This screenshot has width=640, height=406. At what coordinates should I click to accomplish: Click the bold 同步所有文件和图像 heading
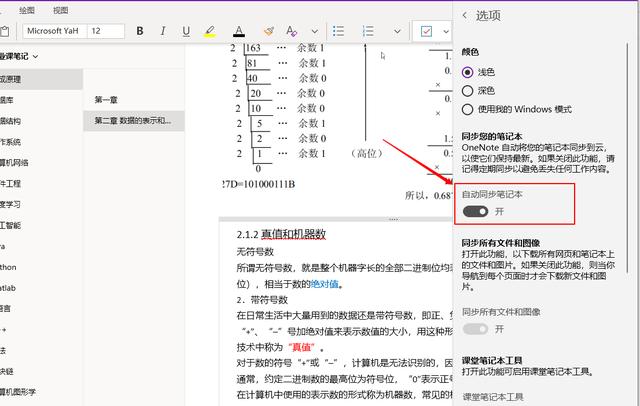pos(501,243)
